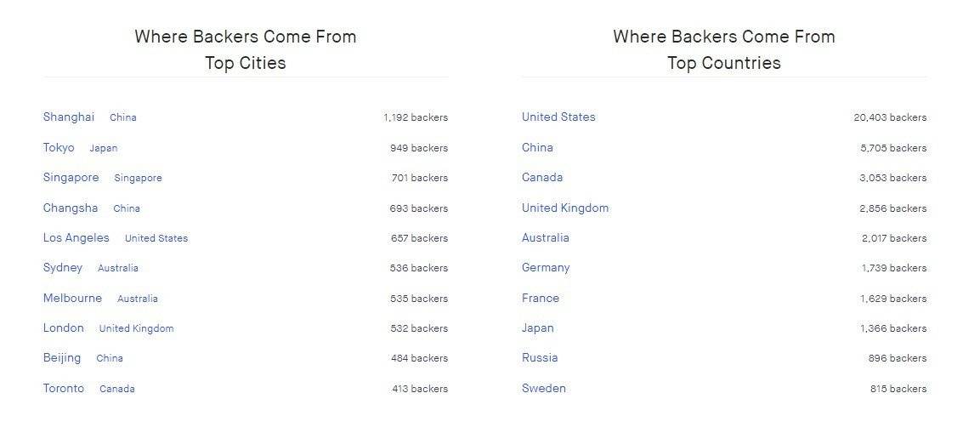The width and height of the screenshot is (980, 433).
Task: Click Japan in Top Countries list
Action: [538, 328]
